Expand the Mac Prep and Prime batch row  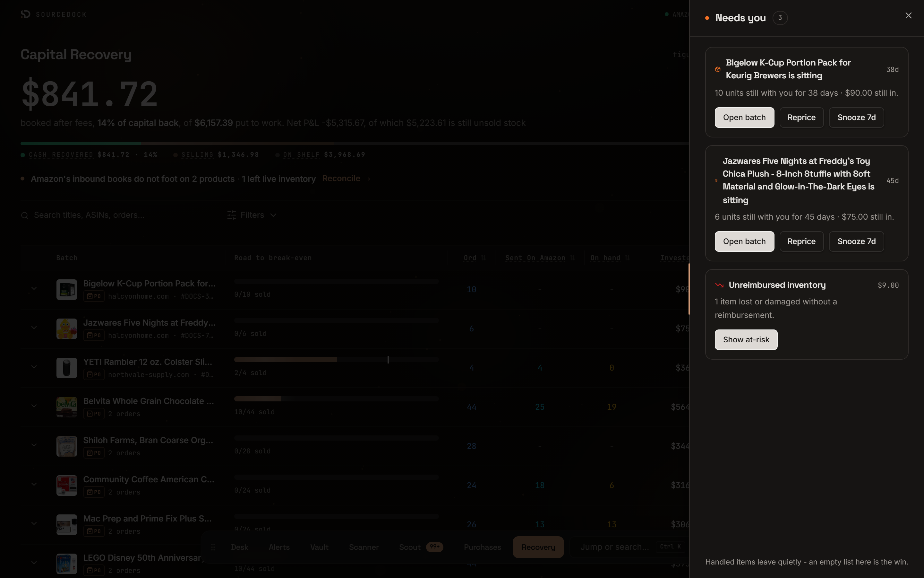(34, 524)
